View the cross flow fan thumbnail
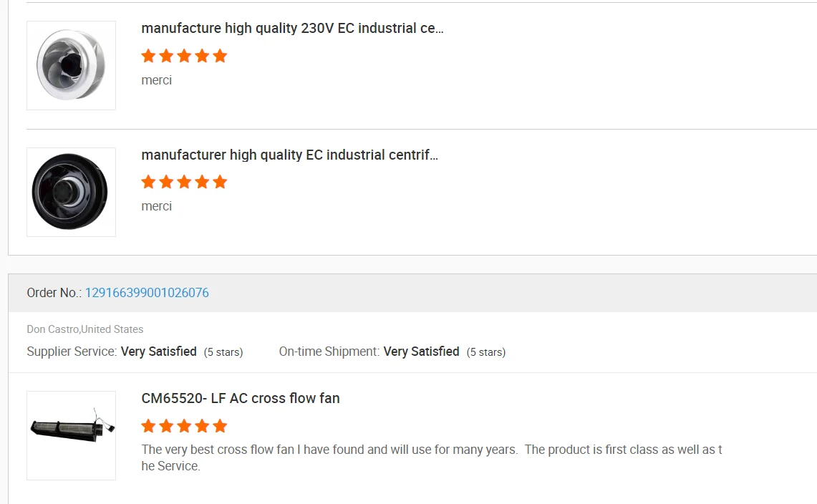The width and height of the screenshot is (817, 504). (x=71, y=435)
